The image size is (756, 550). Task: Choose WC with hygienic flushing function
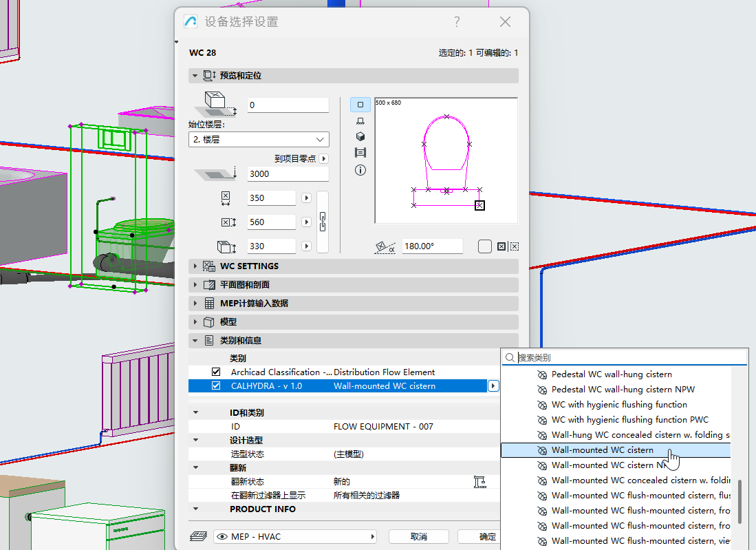[x=616, y=404]
